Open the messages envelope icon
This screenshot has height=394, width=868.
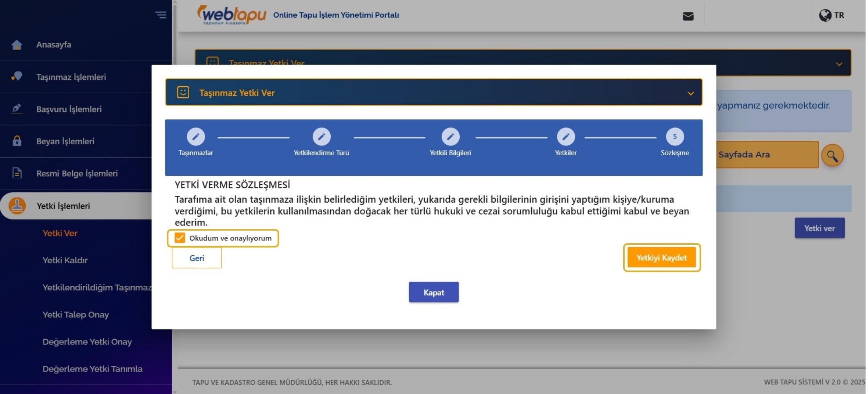tap(688, 16)
